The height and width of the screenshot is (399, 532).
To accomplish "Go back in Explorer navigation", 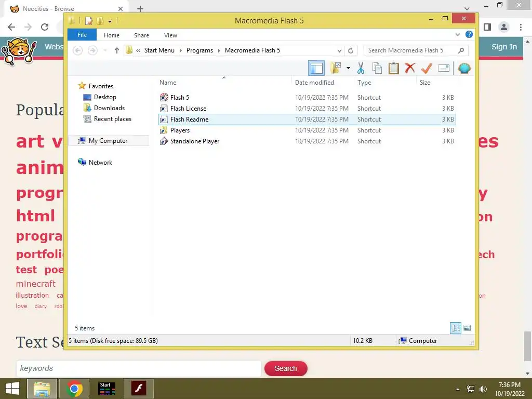I will pyautogui.click(x=78, y=50).
